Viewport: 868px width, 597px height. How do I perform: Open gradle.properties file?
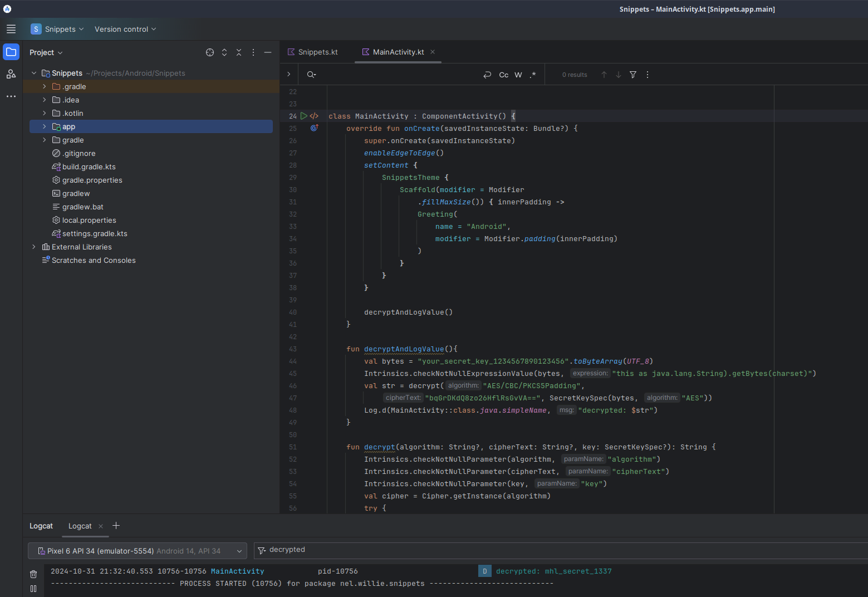[92, 180]
